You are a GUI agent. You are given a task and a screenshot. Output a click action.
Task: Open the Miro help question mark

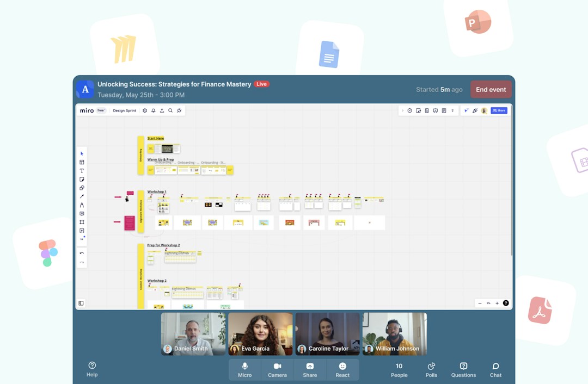click(x=506, y=303)
